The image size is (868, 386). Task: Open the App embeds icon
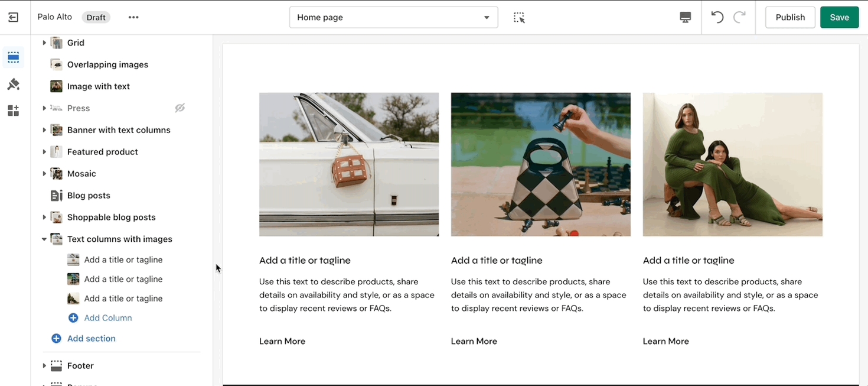tap(13, 111)
